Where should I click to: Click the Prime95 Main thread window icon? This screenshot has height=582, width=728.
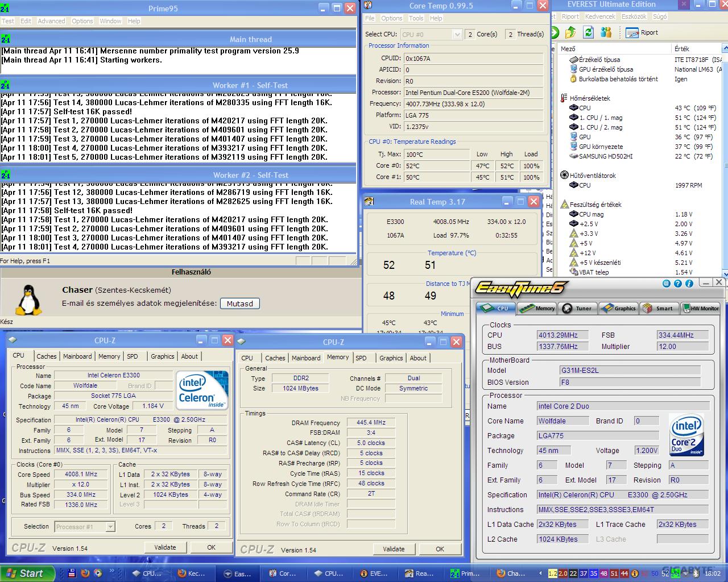(6, 39)
